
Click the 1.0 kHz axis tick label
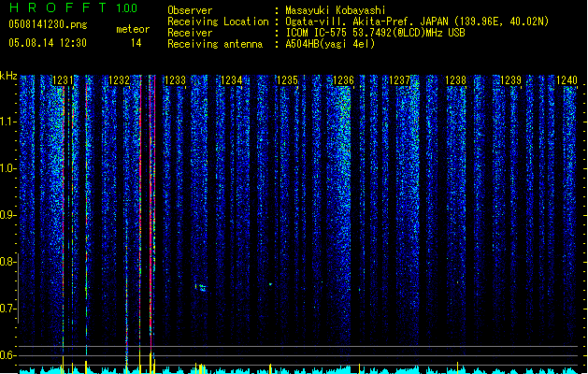pos(7,168)
